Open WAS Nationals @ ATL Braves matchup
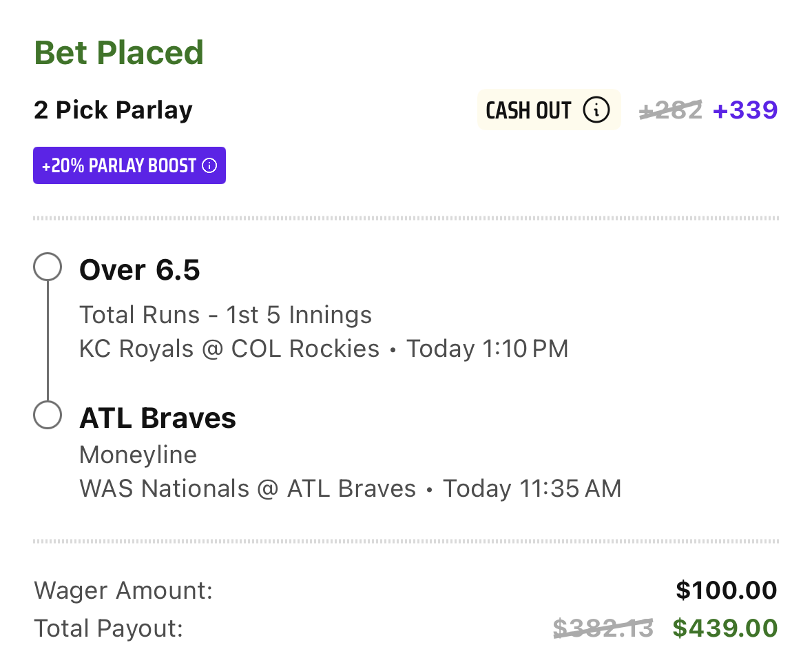Image resolution: width=812 pixels, height=656 pixels. pyautogui.click(x=247, y=489)
